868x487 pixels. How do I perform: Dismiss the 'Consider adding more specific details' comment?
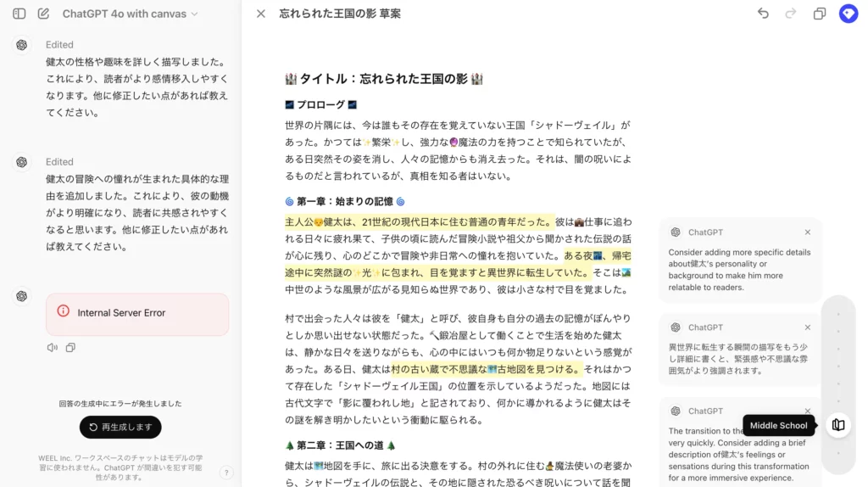(807, 232)
